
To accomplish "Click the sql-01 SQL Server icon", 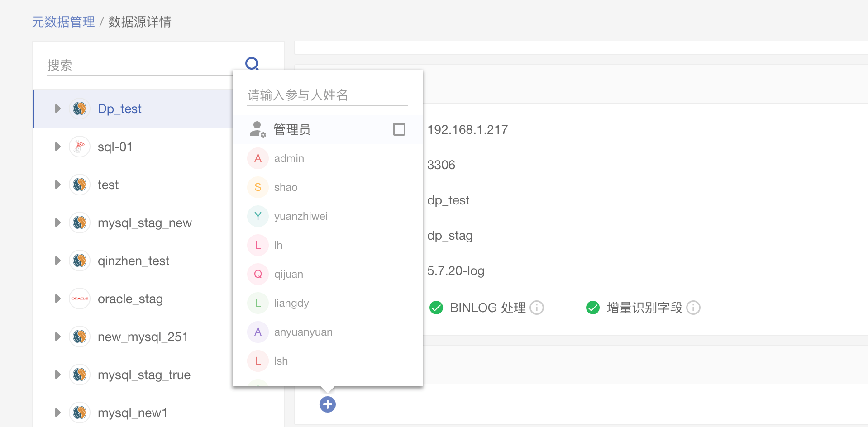I will tap(80, 147).
